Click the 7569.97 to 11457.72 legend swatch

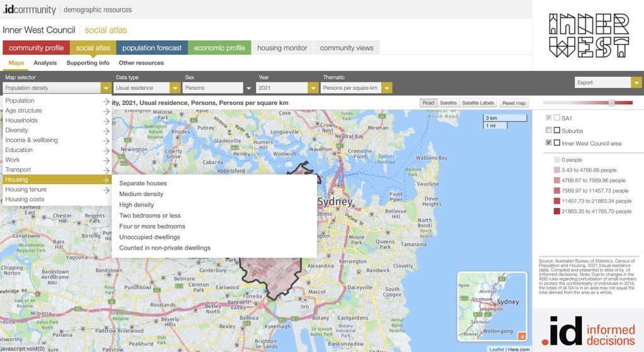click(x=557, y=190)
